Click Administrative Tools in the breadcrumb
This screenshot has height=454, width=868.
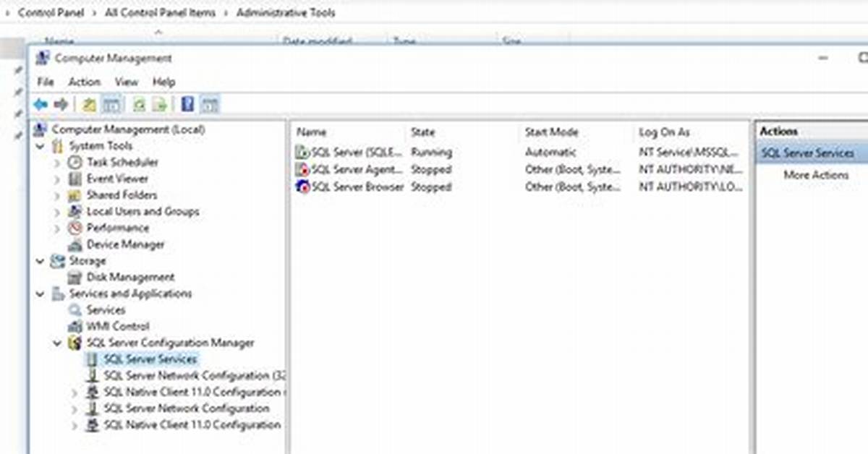pos(286,12)
